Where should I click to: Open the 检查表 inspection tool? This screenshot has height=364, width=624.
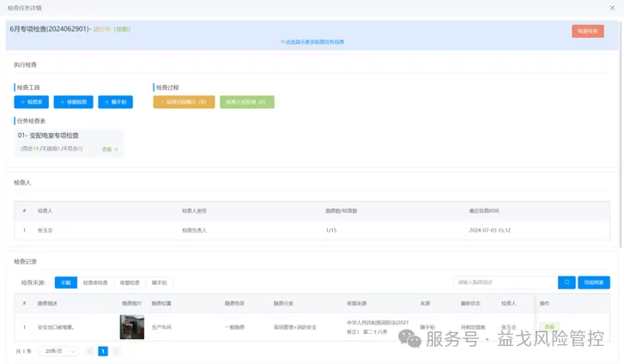tap(32, 102)
